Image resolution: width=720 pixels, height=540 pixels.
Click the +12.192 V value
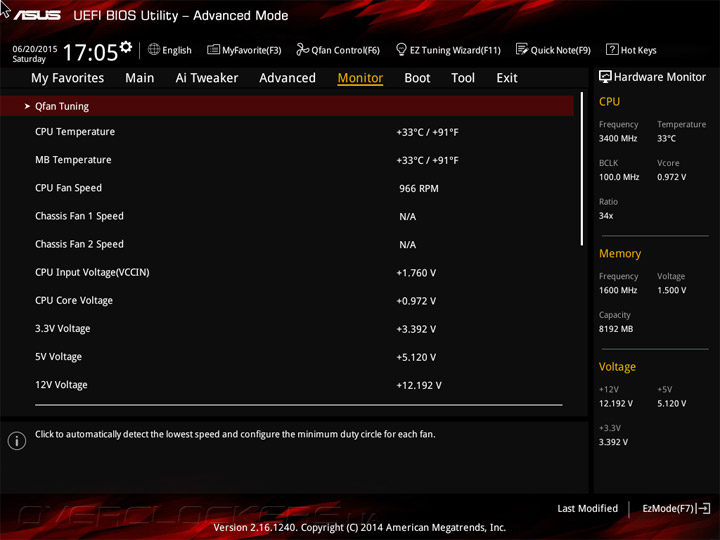pyautogui.click(x=419, y=385)
